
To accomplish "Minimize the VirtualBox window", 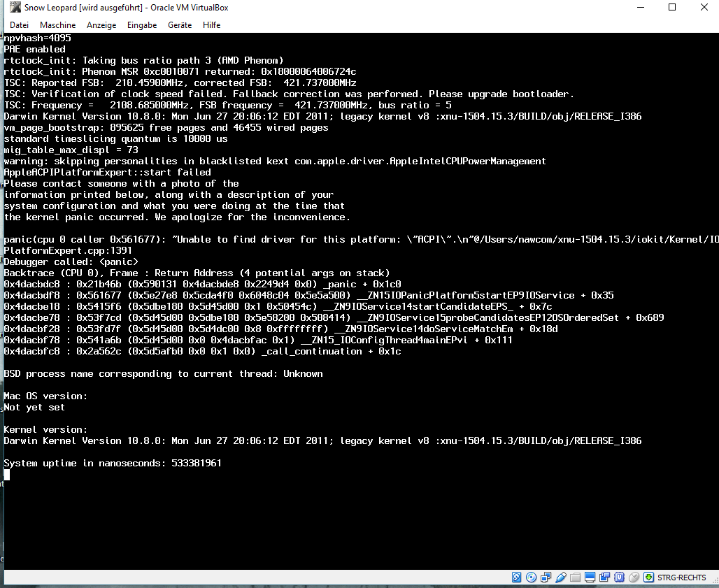I will click(x=641, y=7).
